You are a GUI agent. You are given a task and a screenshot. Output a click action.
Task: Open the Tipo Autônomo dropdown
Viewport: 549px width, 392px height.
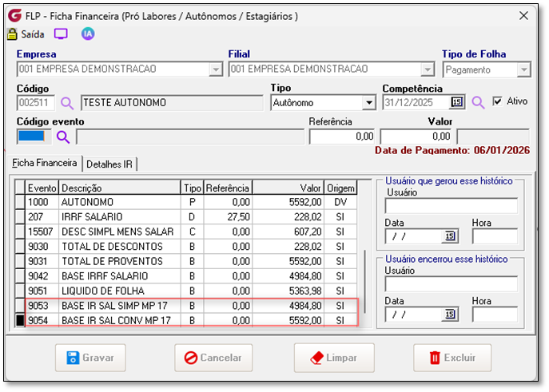point(368,103)
